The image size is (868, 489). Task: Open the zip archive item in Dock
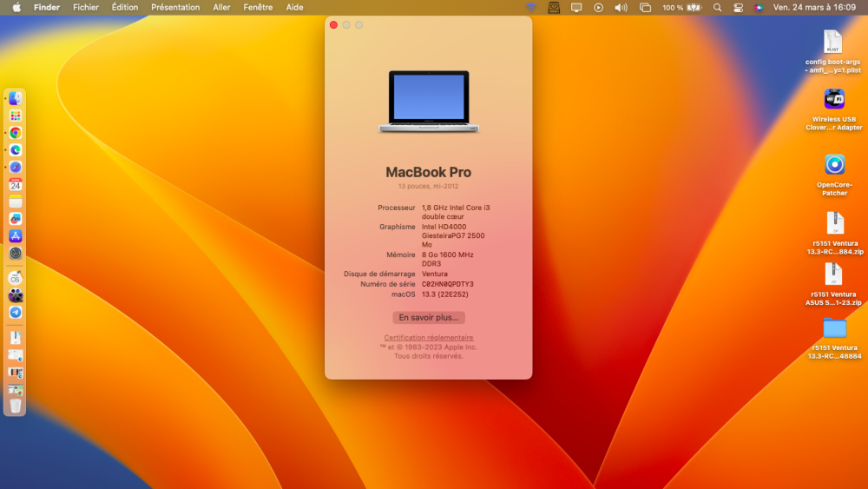click(16, 338)
